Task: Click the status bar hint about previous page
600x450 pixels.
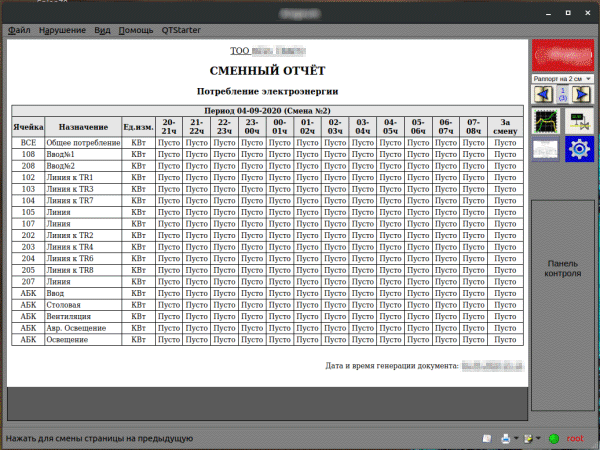Action: pos(99,439)
